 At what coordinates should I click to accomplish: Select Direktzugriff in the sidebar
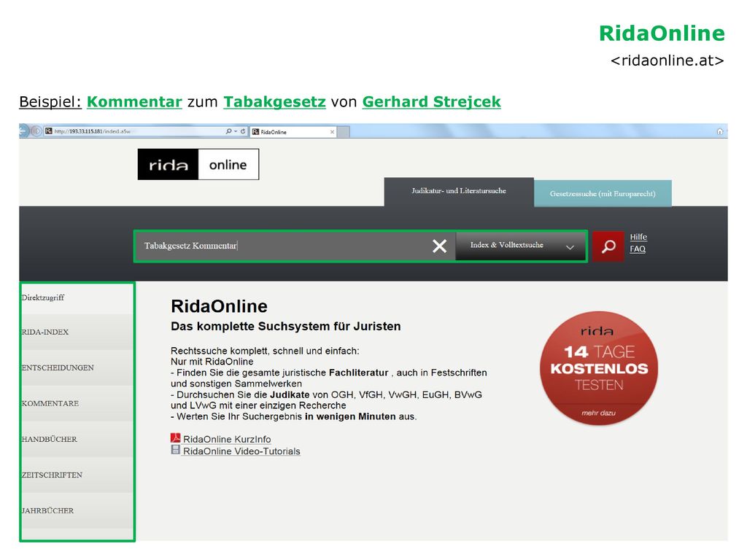point(77,297)
